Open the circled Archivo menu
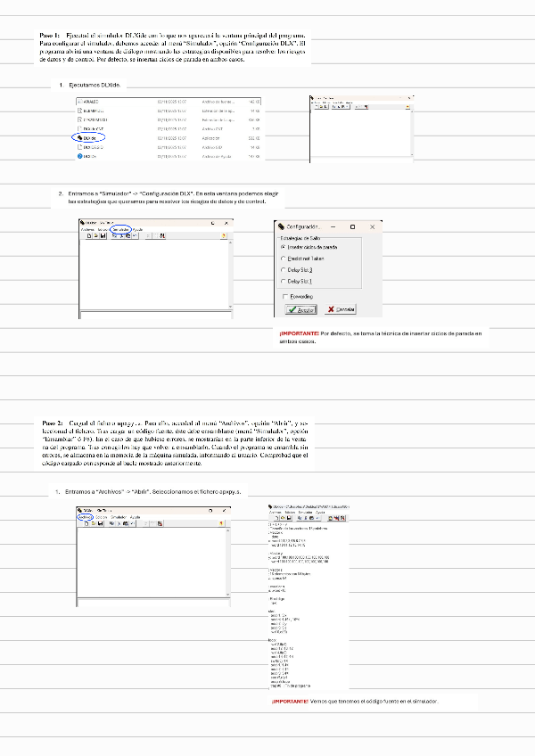Screen dimensions: 535x756 (x=85, y=517)
